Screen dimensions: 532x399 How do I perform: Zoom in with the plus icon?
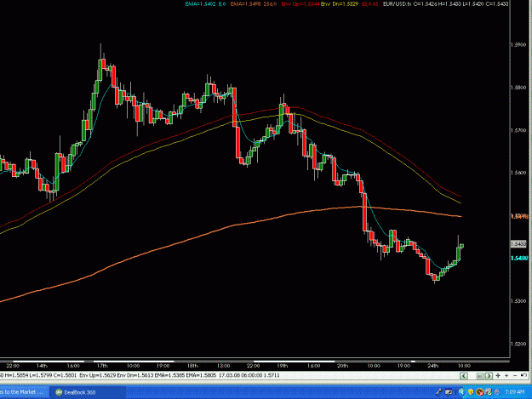506,376
